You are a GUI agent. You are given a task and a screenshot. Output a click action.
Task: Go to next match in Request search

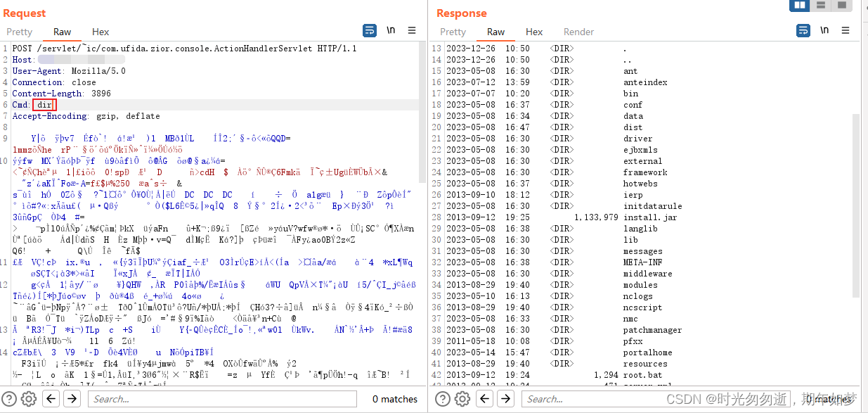pos(72,399)
